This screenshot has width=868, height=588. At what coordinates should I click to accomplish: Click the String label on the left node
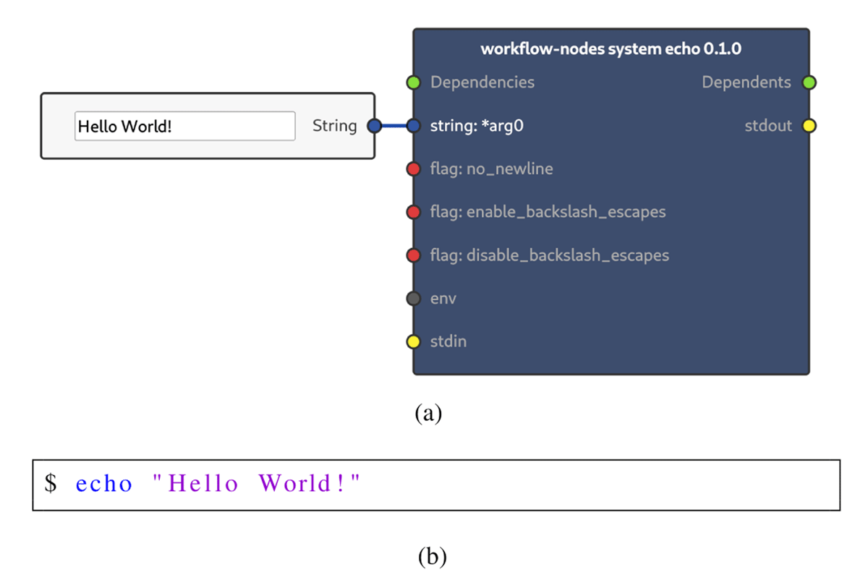click(x=334, y=126)
